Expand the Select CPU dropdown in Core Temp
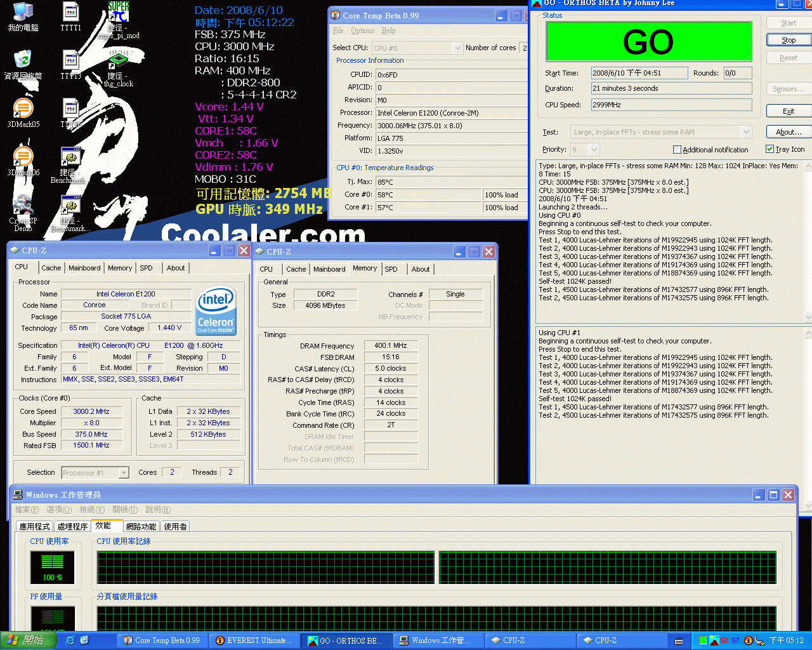812x650 pixels. 457,48
